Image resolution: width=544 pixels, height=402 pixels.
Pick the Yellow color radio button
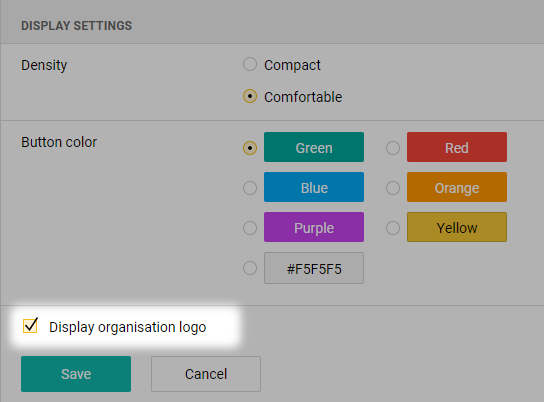[393, 228]
